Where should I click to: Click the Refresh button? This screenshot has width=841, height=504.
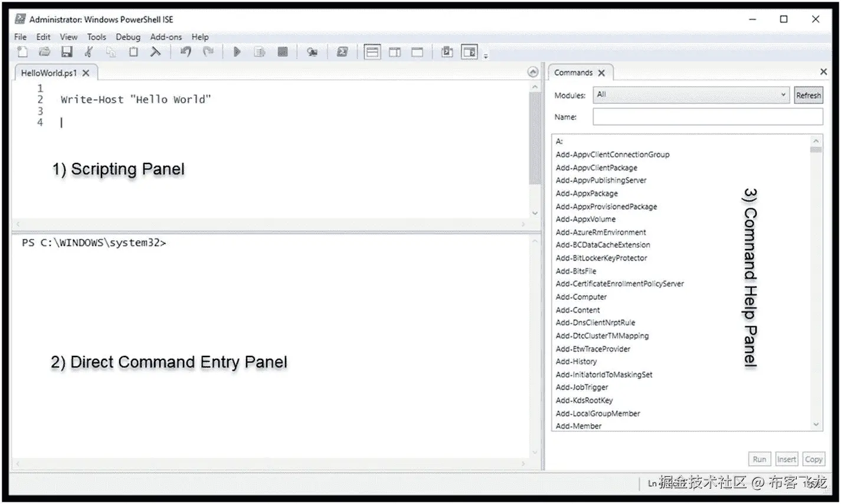pyautogui.click(x=808, y=95)
